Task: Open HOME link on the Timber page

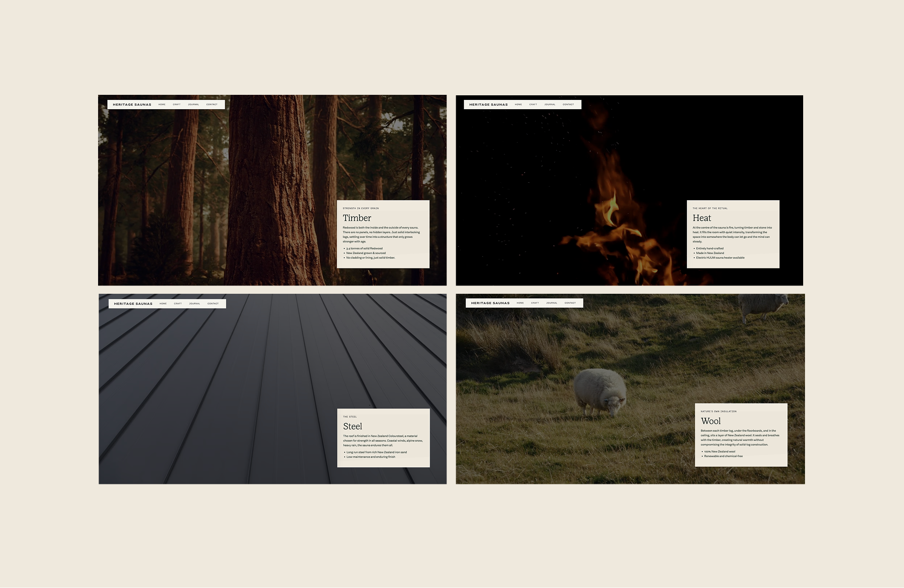Action: [x=162, y=105]
